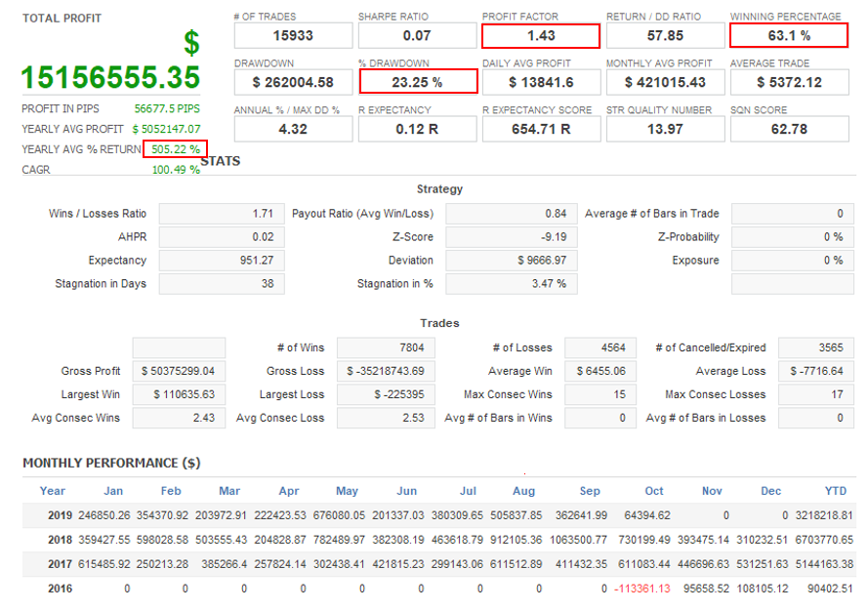The image size is (868, 611).
Task: Click the Year column header
Action: pos(53,491)
